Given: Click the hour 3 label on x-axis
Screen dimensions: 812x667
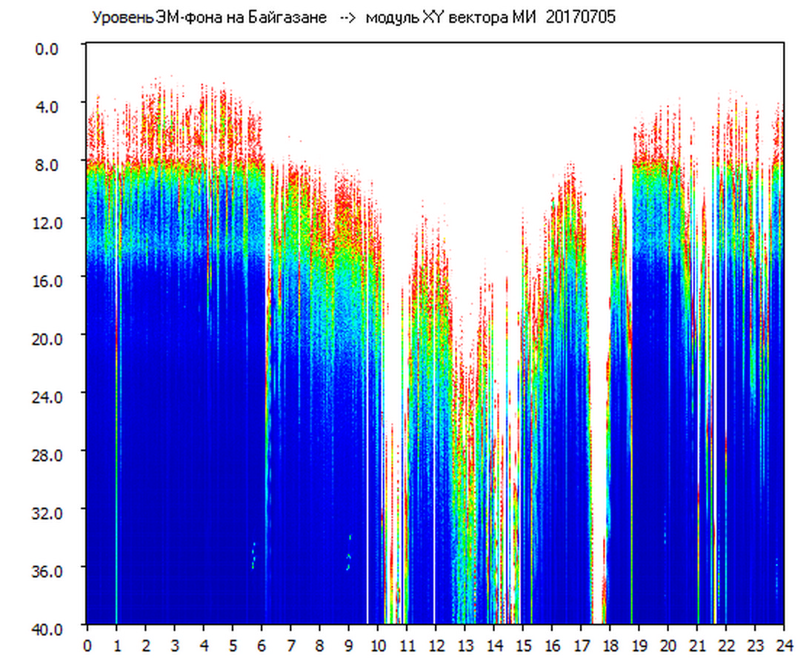Looking at the screenshot, I should click(x=174, y=645).
